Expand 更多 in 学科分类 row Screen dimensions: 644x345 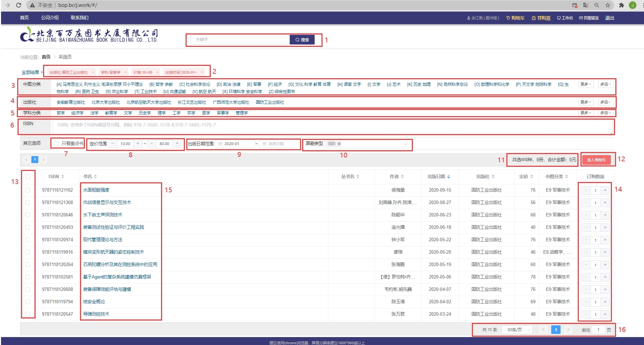(586, 113)
